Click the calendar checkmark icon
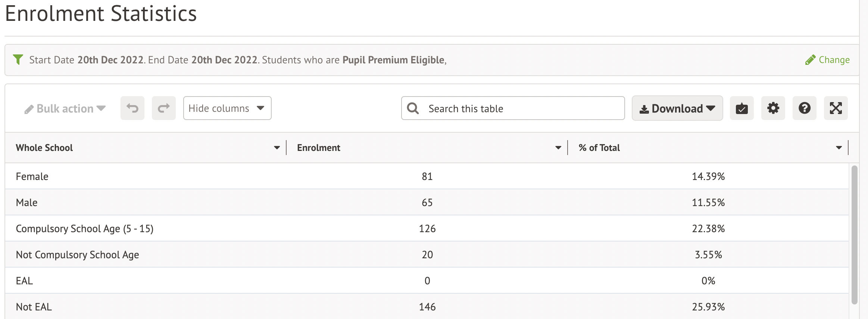 click(741, 108)
